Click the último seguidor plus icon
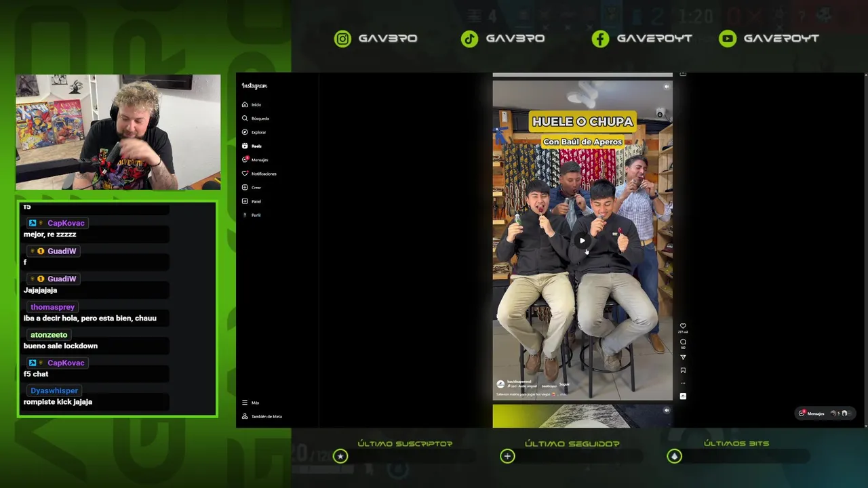This screenshot has height=488, width=868. [507, 456]
